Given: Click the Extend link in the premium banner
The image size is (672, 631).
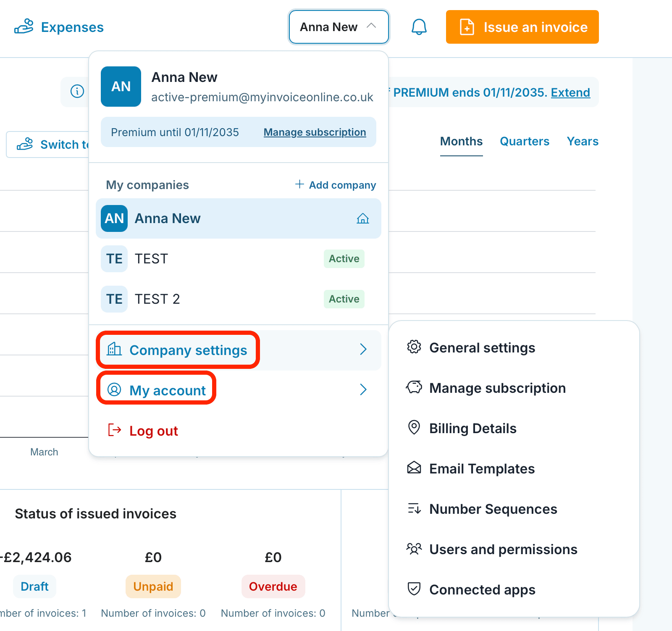Looking at the screenshot, I should coord(570,92).
